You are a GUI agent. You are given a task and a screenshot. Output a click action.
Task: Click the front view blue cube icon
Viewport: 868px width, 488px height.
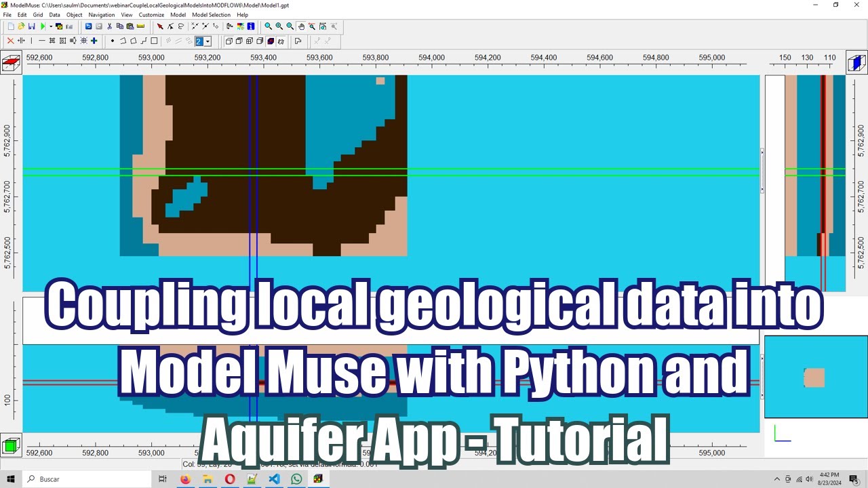point(856,63)
